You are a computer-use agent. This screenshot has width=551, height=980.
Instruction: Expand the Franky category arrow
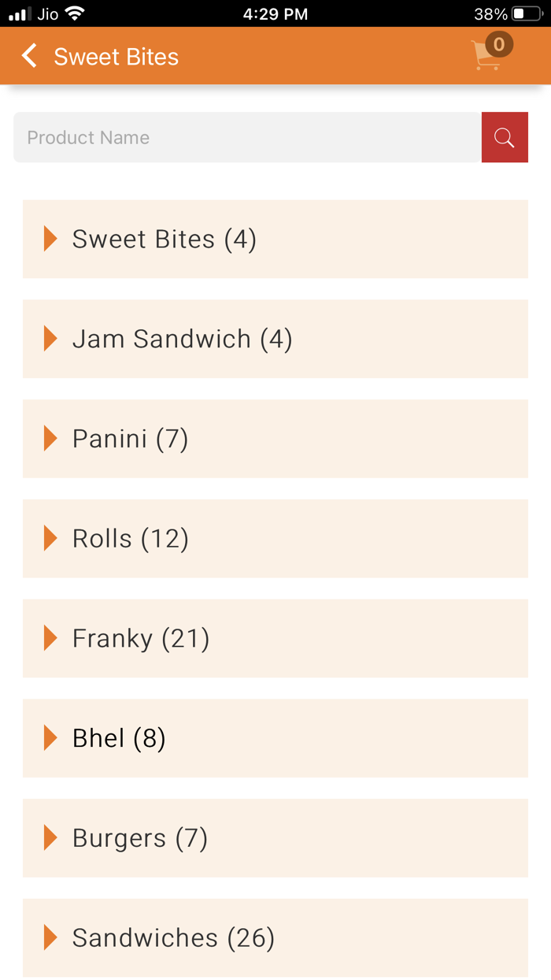coord(50,638)
